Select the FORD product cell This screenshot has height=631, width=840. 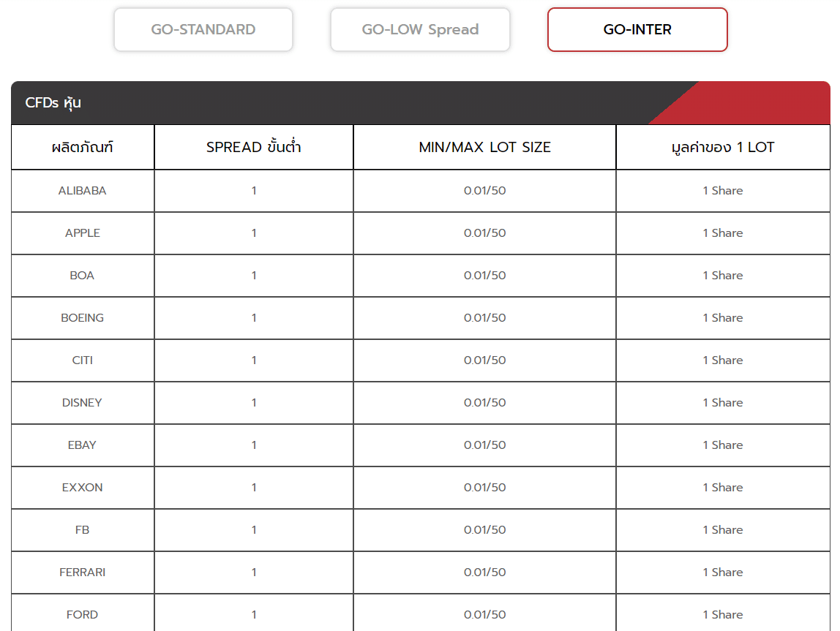(x=83, y=614)
